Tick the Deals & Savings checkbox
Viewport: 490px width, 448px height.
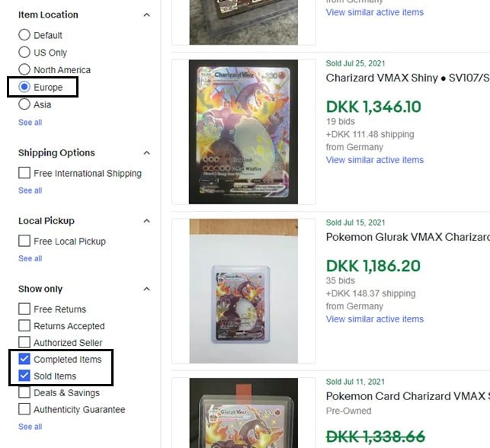point(24,392)
